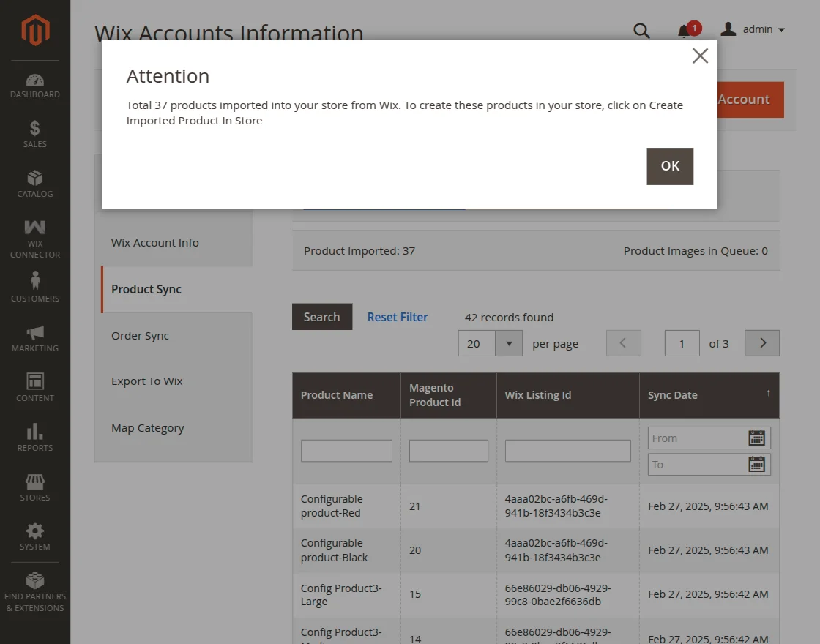Click the Magento Product Id filter field
The width and height of the screenshot is (820, 644).
[449, 451]
